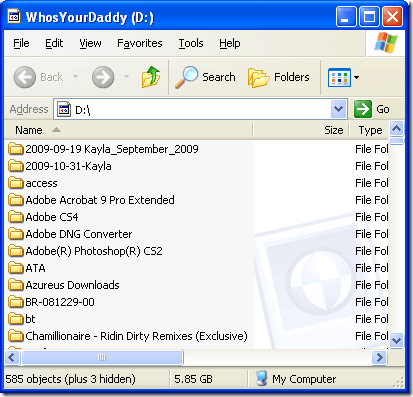The width and height of the screenshot is (413, 397).
Task: Click the Address label text
Action: (x=29, y=109)
